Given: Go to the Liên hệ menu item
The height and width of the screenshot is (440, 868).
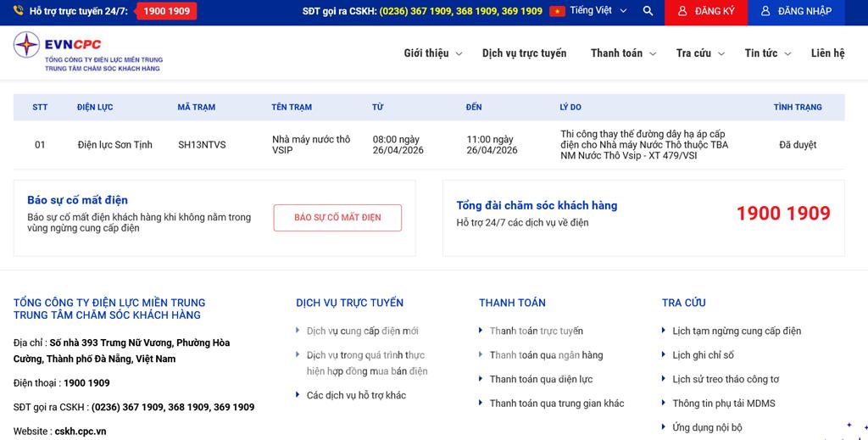Looking at the screenshot, I should tap(827, 53).
